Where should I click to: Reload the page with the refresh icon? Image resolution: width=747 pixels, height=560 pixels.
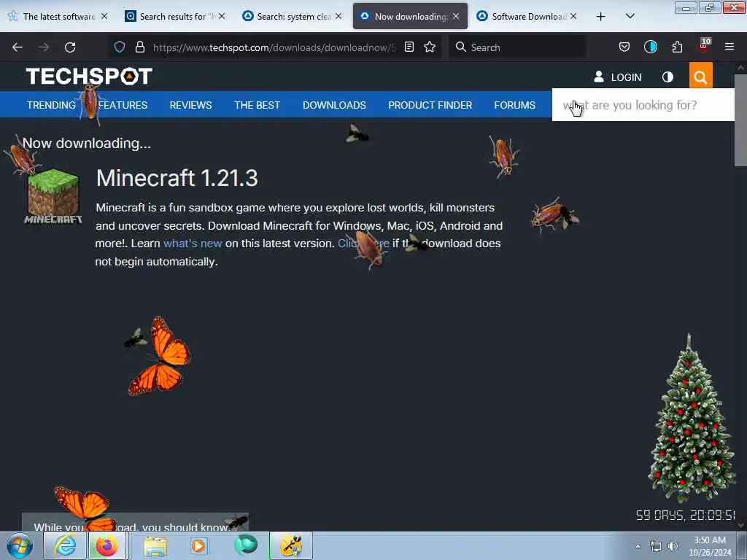(x=70, y=47)
